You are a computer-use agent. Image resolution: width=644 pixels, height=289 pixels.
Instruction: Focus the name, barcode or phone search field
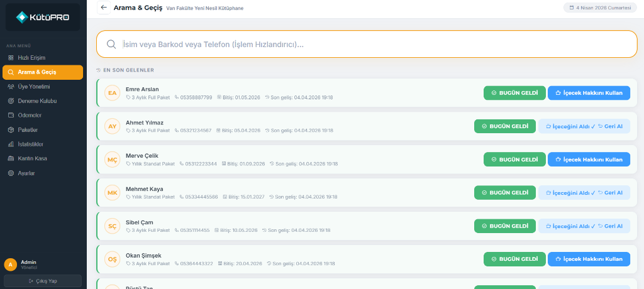[x=367, y=44]
